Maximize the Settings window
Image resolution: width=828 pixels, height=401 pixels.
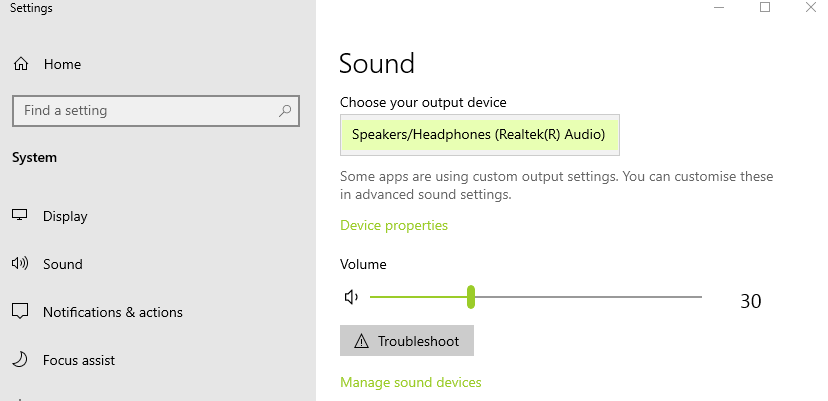pos(765,7)
